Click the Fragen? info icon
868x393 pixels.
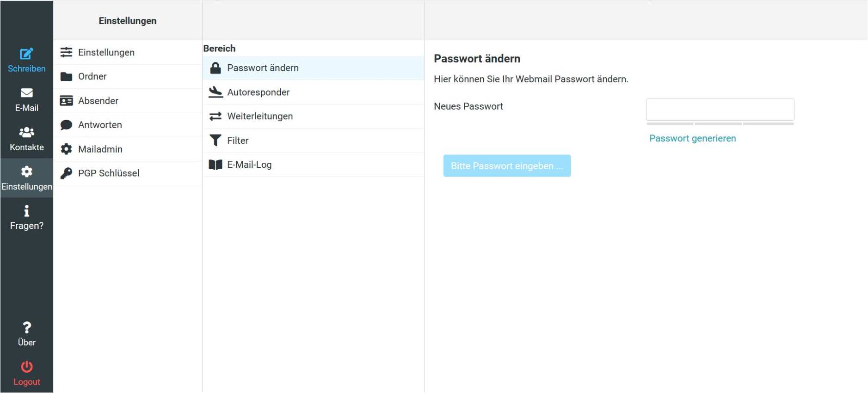point(26,211)
